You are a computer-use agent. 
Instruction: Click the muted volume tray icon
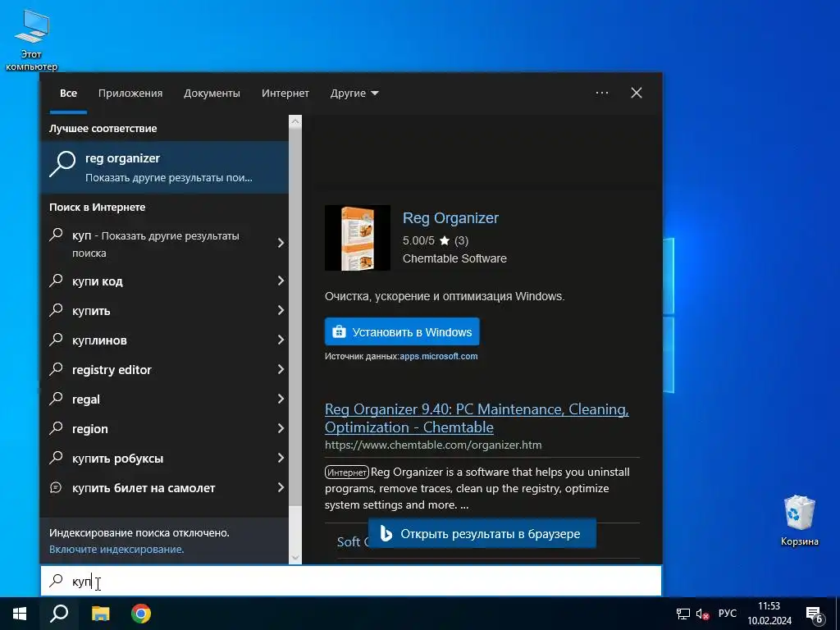(702, 614)
